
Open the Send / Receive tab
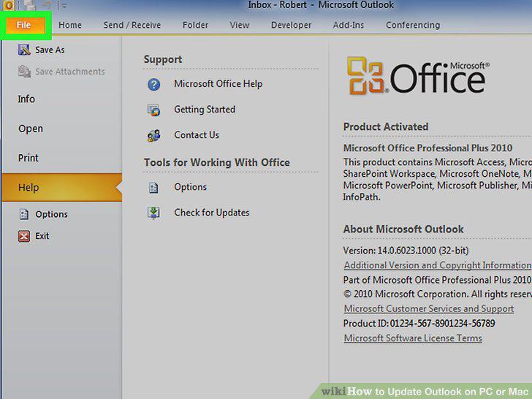(x=132, y=25)
